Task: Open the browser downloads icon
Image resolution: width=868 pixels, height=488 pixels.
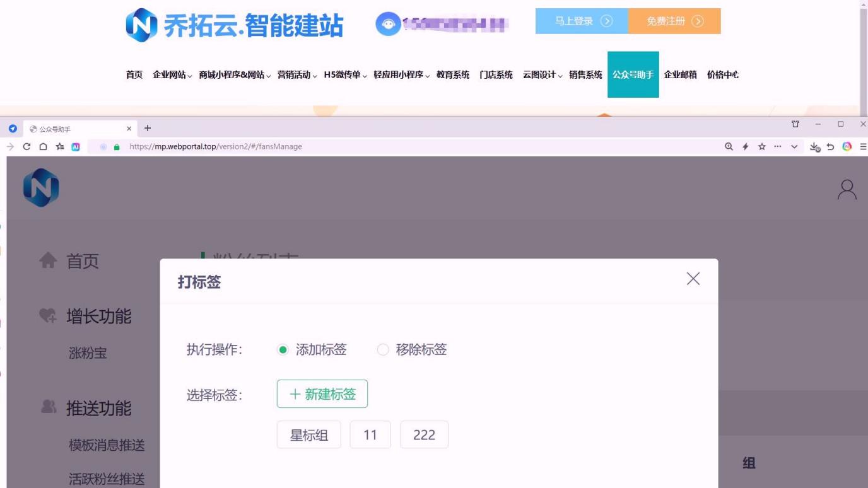Action: 814,147
